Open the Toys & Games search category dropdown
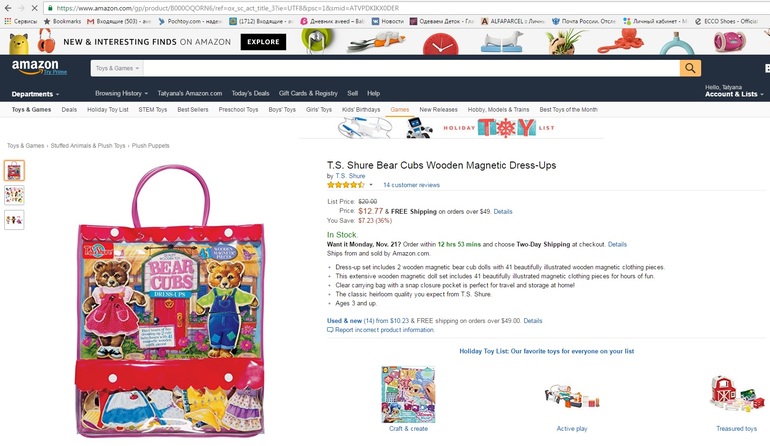The height and width of the screenshot is (446, 770). coord(118,68)
